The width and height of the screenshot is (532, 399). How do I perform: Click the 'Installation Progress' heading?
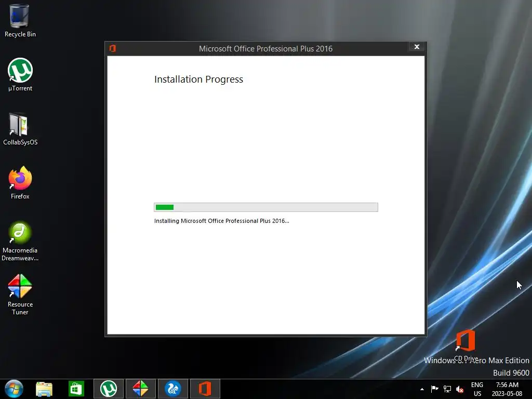pyautogui.click(x=198, y=79)
